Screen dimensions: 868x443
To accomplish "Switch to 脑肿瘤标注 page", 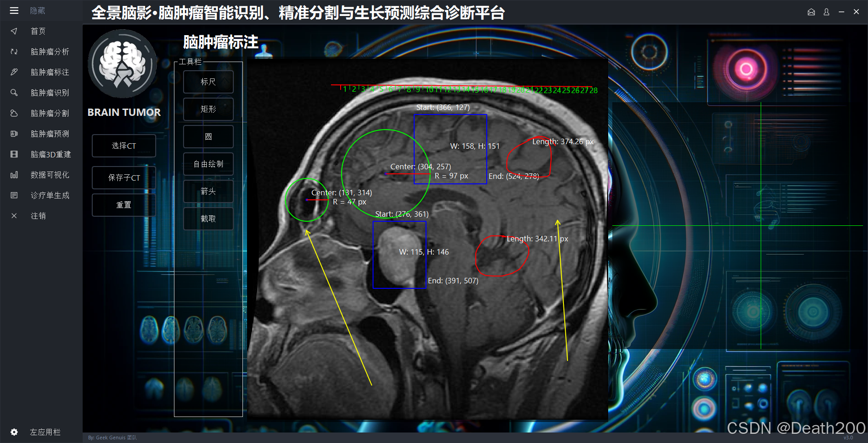I will (50, 72).
